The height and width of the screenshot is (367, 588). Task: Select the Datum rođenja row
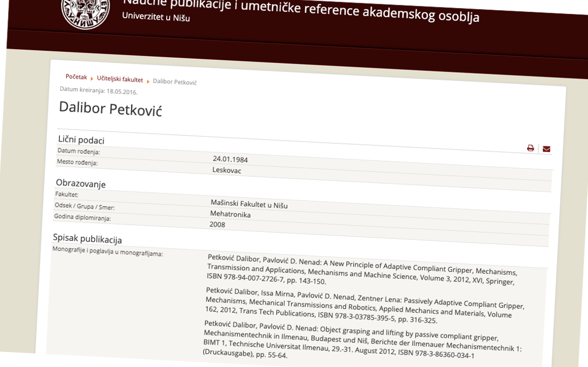click(x=80, y=152)
